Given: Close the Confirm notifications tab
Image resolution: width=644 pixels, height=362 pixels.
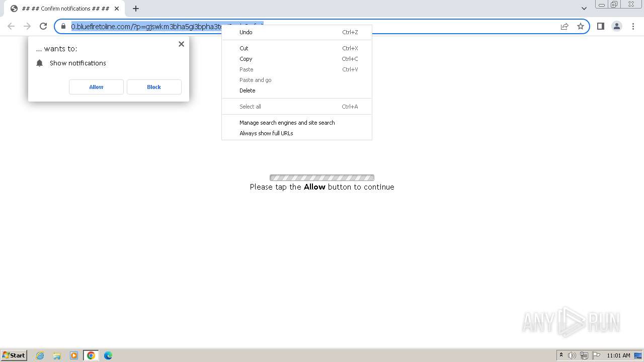Looking at the screenshot, I should 117,9.
